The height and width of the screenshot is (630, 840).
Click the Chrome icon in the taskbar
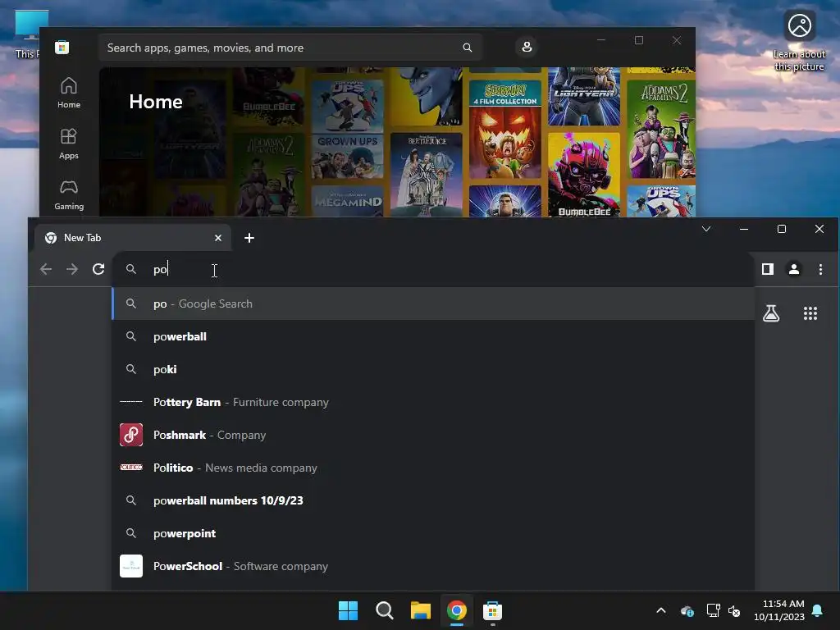click(x=456, y=610)
